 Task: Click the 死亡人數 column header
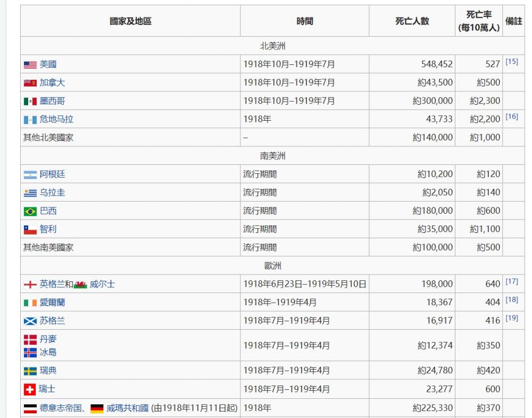click(x=412, y=21)
